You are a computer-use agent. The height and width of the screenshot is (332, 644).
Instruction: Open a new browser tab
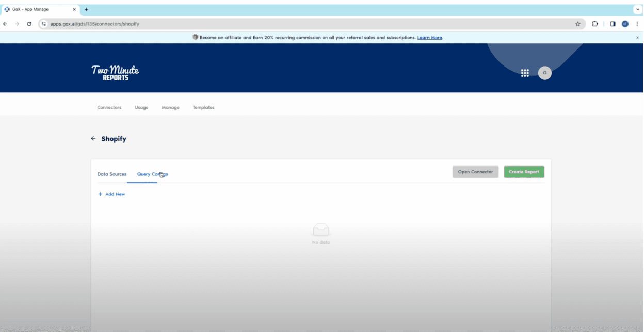pyautogui.click(x=86, y=9)
